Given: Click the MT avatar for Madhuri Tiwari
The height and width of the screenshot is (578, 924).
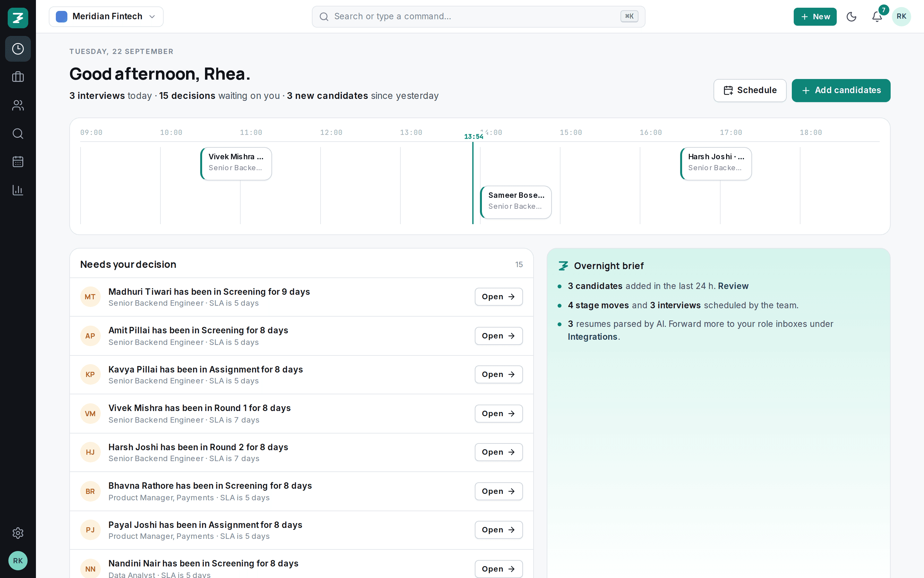Looking at the screenshot, I should tap(90, 297).
